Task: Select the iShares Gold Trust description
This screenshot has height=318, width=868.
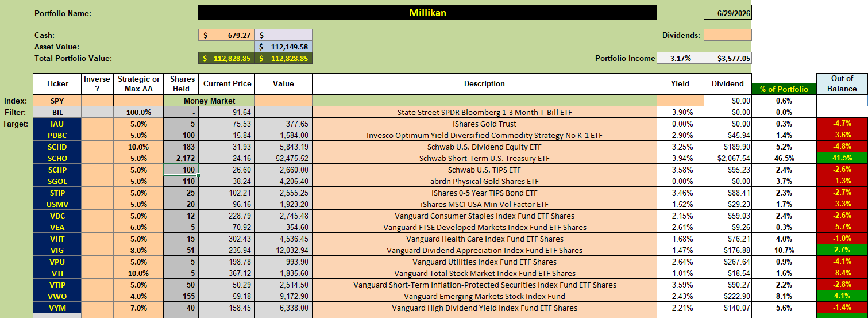Action: (x=484, y=124)
